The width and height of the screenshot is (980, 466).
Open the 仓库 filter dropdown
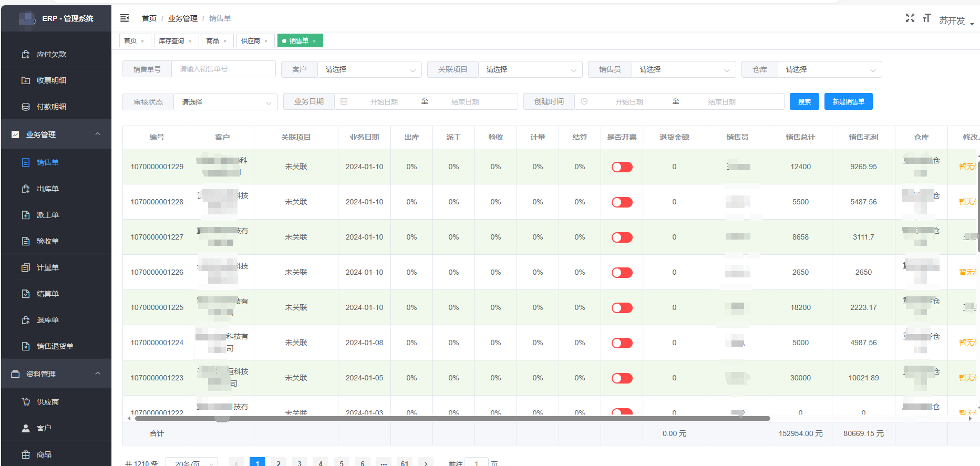pyautogui.click(x=830, y=69)
